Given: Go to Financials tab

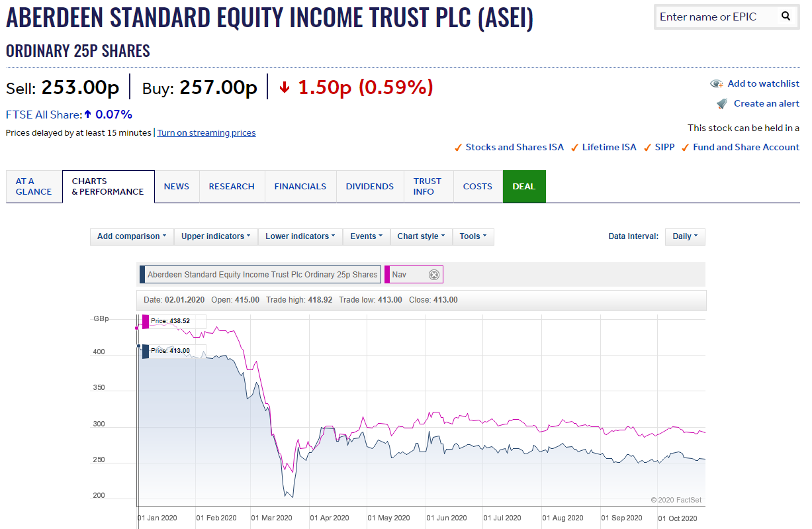Looking at the screenshot, I should 300,187.
